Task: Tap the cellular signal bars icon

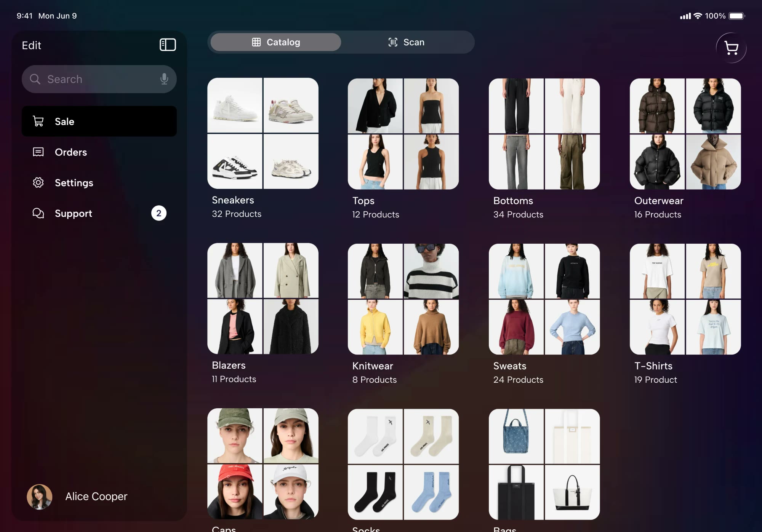Action: [x=685, y=16]
